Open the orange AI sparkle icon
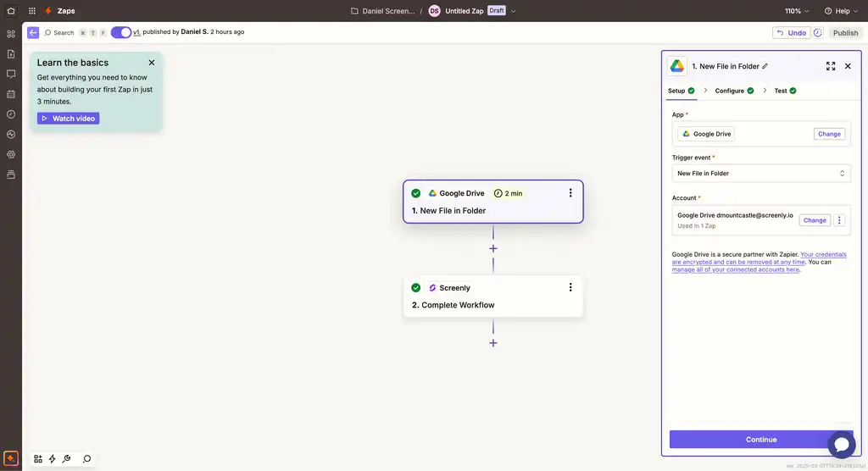The height and width of the screenshot is (471, 868). (10, 458)
